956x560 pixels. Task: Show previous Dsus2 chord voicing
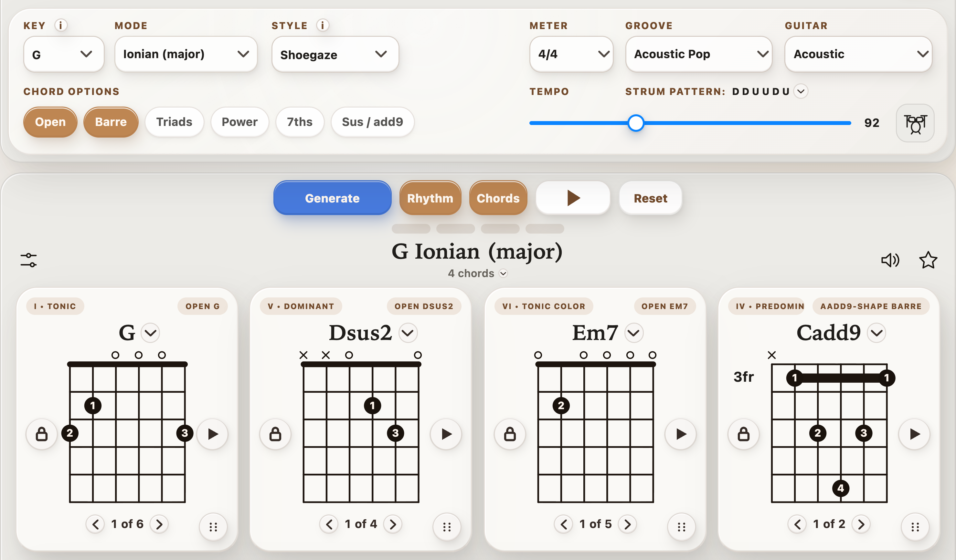click(x=329, y=524)
